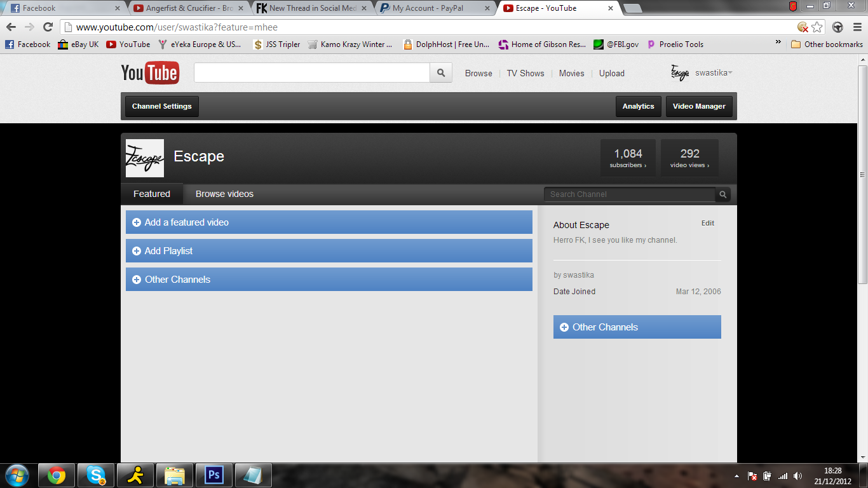
Task: Open Photoshop from the taskbar
Action: 214,475
